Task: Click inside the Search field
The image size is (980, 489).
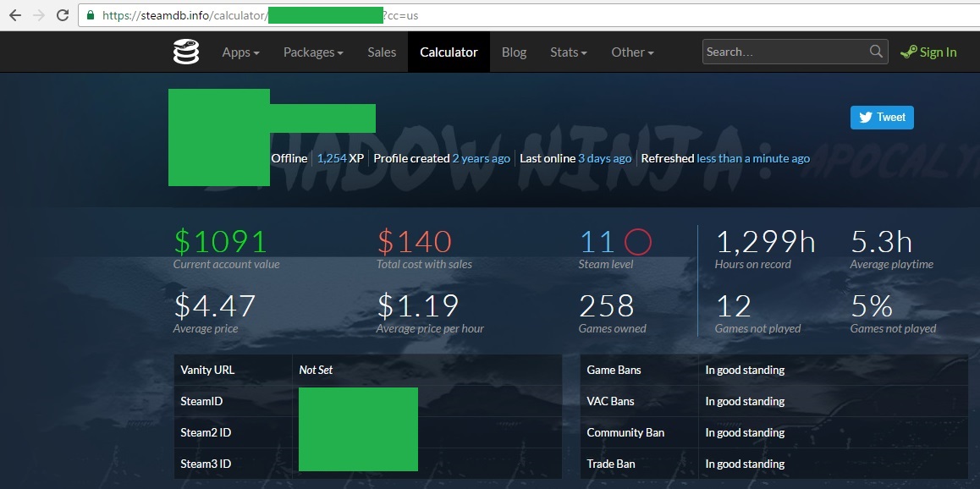Action: click(x=779, y=52)
